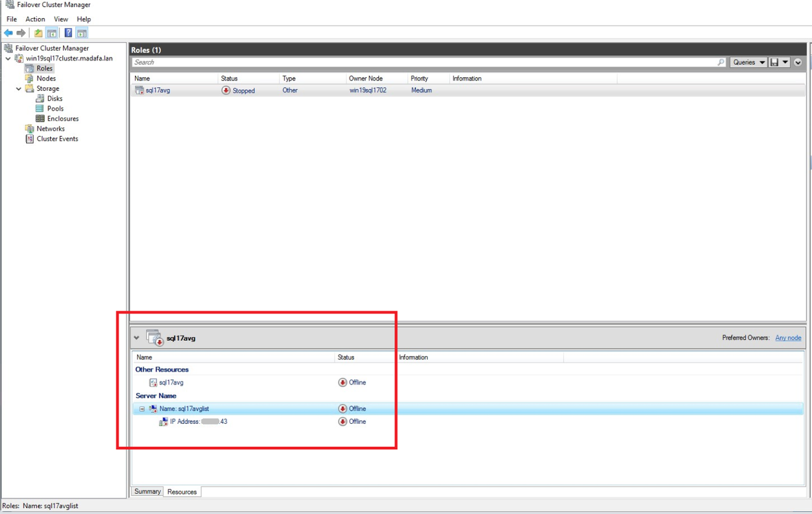Select the Networks icon in the tree
The width and height of the screenshot is (812, 514).
point(29,128)
